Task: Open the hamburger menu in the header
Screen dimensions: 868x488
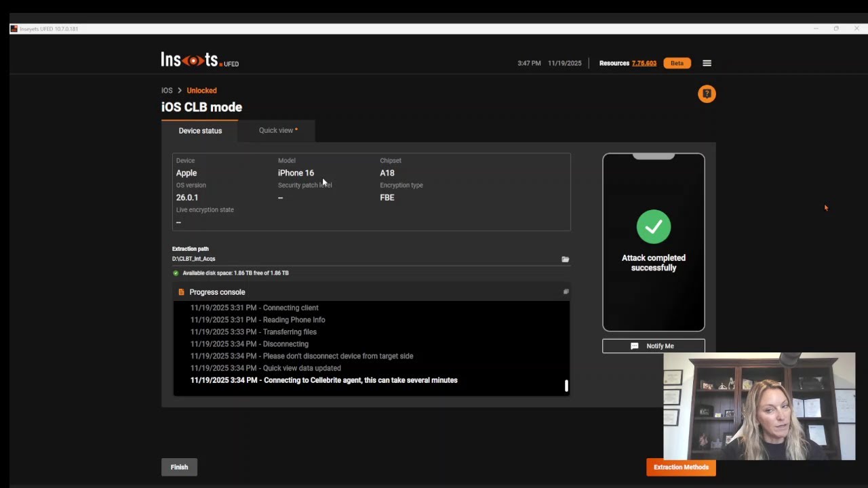Action: (707, 63)
